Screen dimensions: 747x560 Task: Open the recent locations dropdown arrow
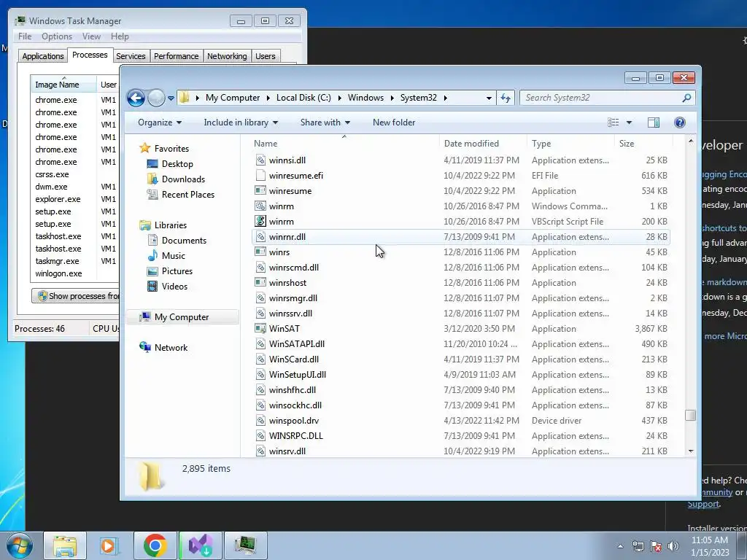(x=171, y=98)
